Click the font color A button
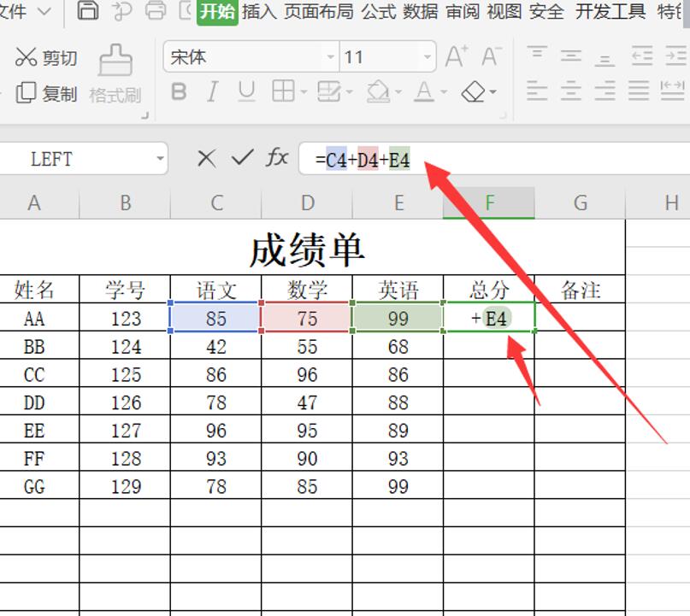 [x=423, y=91]
